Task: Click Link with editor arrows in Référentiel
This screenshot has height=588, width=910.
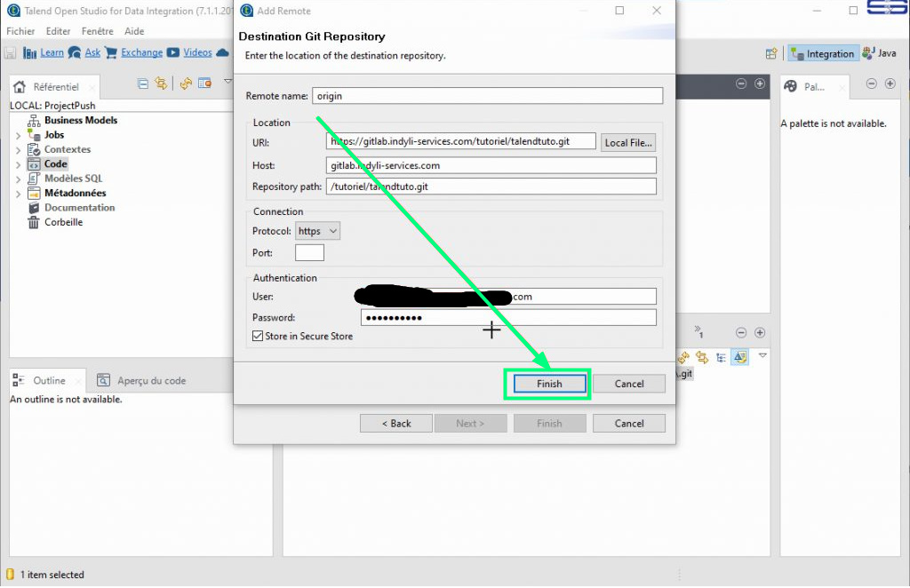Action: (161, 83)
